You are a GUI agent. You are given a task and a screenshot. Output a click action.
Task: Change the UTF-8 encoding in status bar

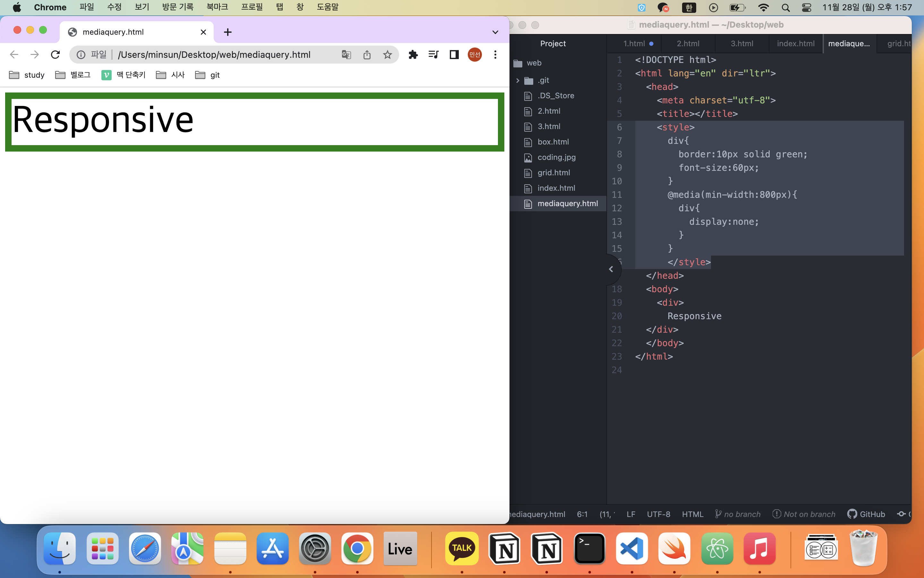[x=659, y=514]
